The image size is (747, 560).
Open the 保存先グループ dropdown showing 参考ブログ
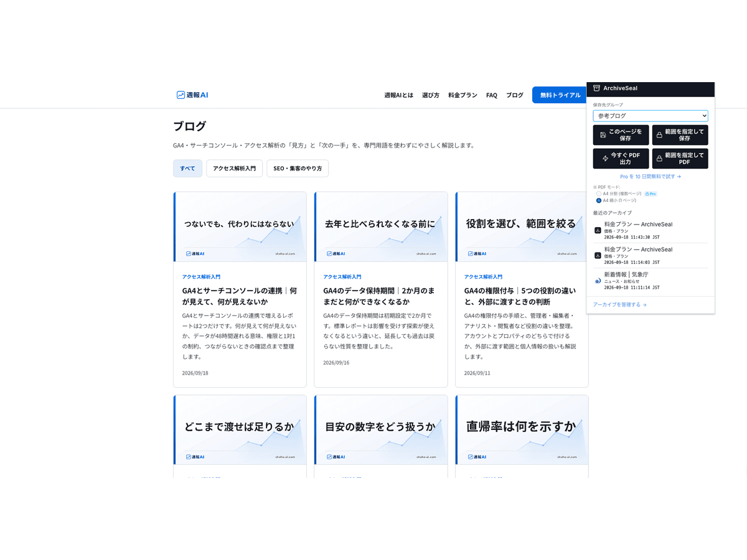coord(651,116)
